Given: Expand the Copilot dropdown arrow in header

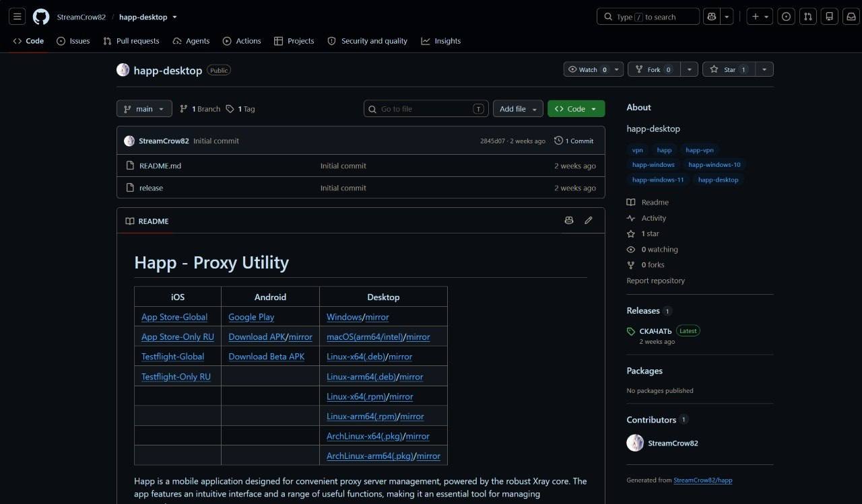Looking at the screenshot, I should 727,17.
